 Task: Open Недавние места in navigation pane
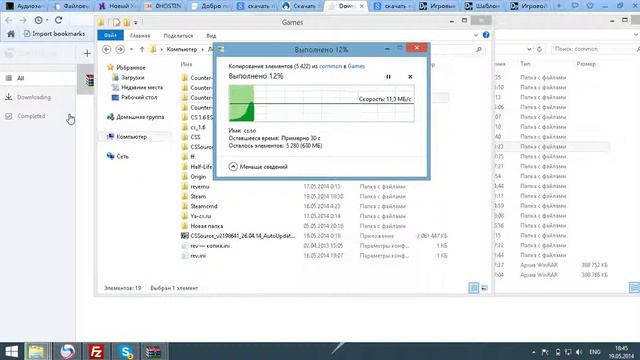point(138,87)
